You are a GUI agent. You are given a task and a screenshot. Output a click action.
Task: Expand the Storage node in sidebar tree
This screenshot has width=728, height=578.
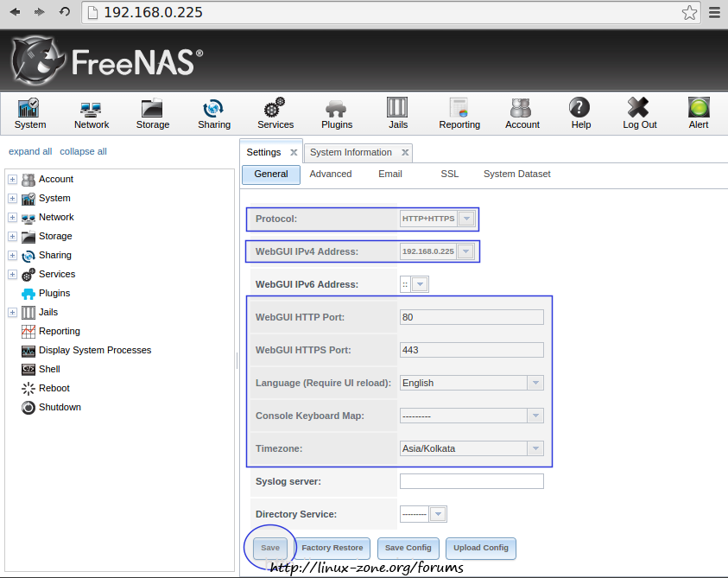(x=12, y=237)
